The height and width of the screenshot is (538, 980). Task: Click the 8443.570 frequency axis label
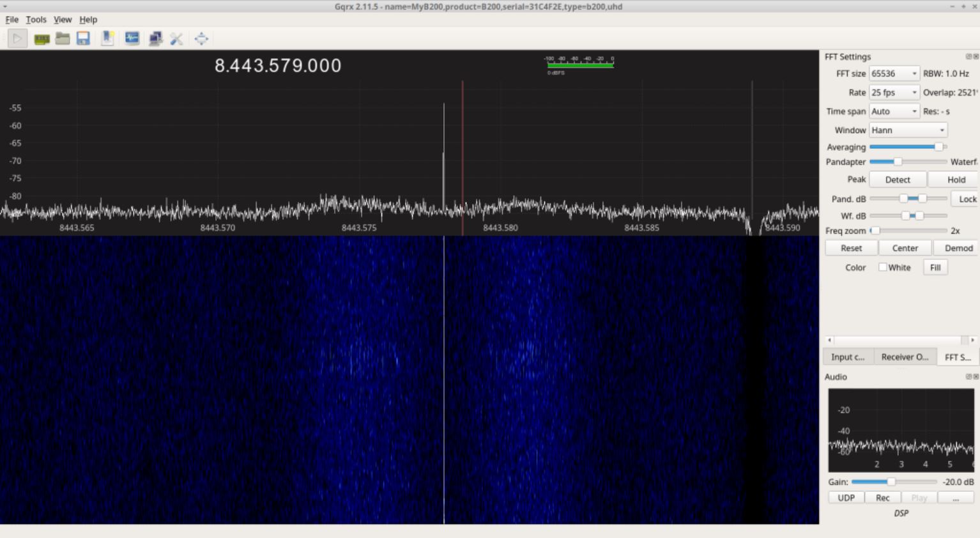pos(218,228)
